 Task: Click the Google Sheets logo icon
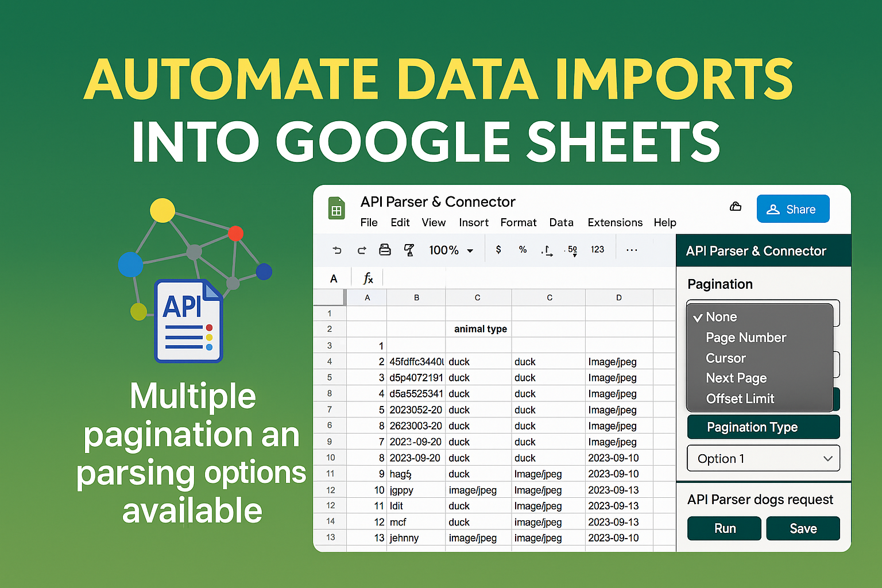coord(336,208)
